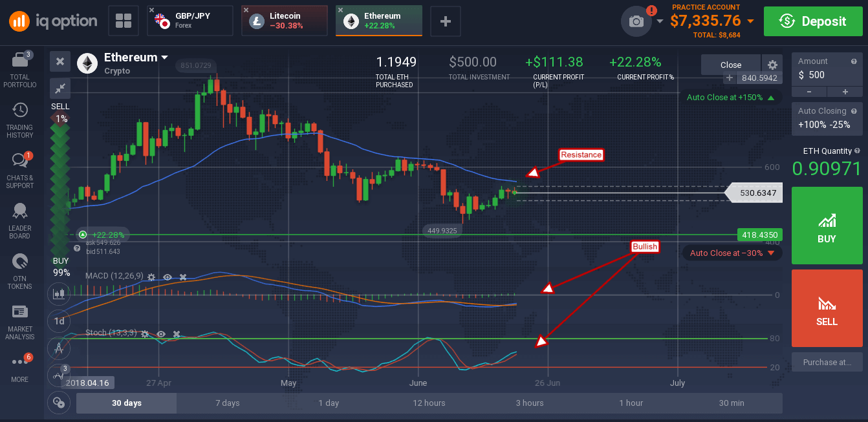Open Market Analysis panel
The height and width of the screenshot is (422, 868).
pyautogui.click(x=19, y=322)
